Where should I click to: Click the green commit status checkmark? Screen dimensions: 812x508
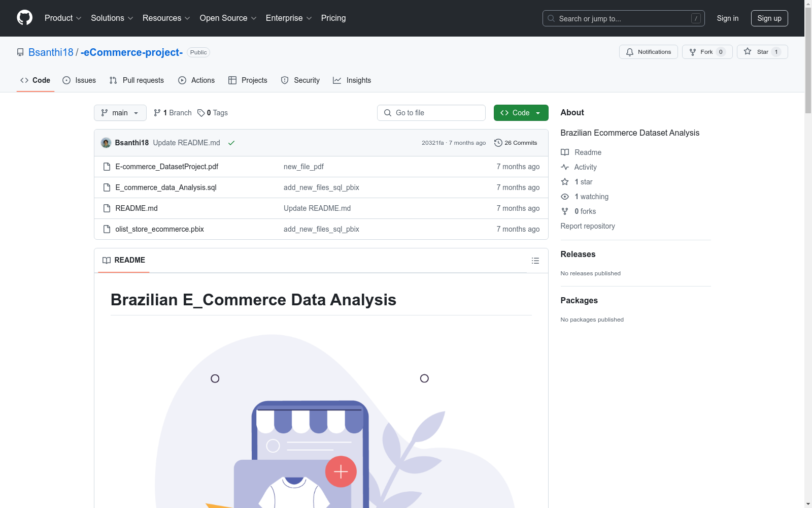pyautogui.click(x=231, y=143)
